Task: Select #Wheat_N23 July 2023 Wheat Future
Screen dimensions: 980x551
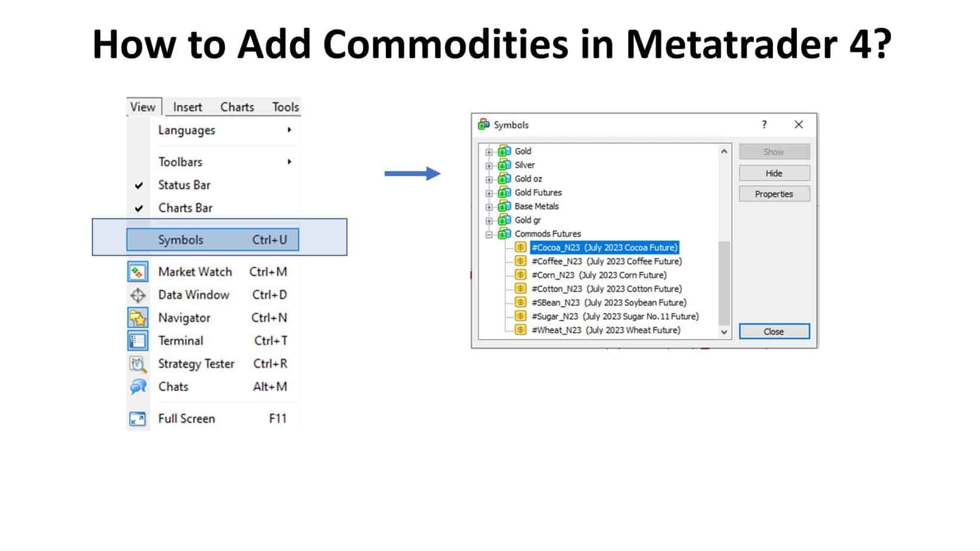Action: click(606, 330)
